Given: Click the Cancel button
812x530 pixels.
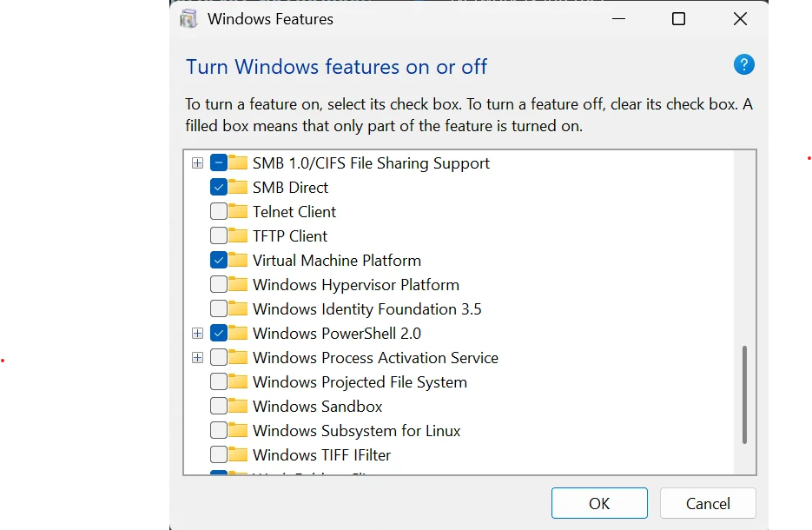Looking at the screenshot, I should (708, 503).
